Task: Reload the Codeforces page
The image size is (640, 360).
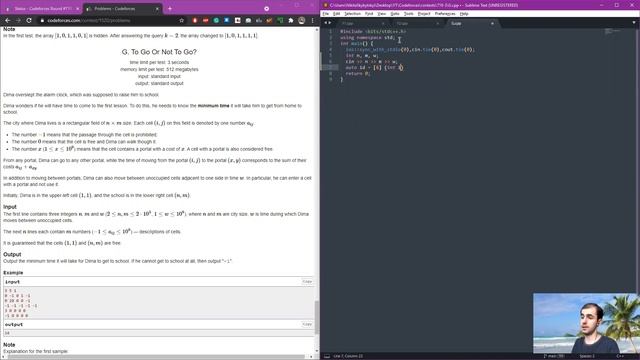Action: click(x=29, y=20)
